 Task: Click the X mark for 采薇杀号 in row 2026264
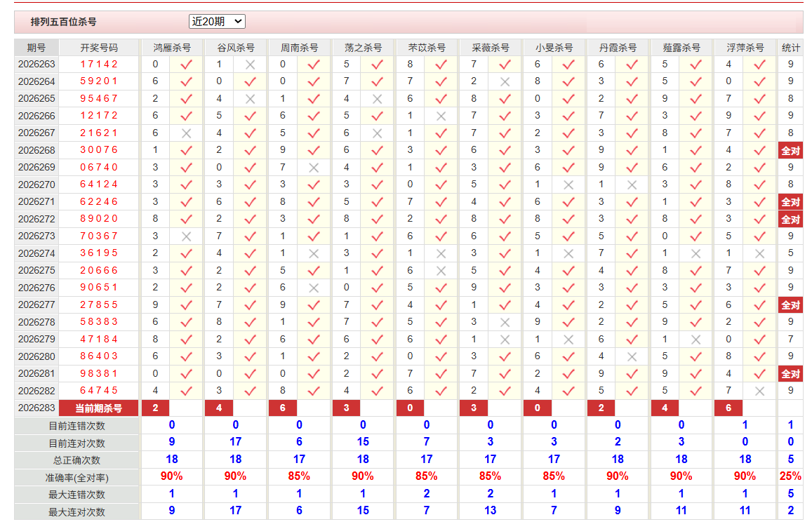tap(505, 82)
